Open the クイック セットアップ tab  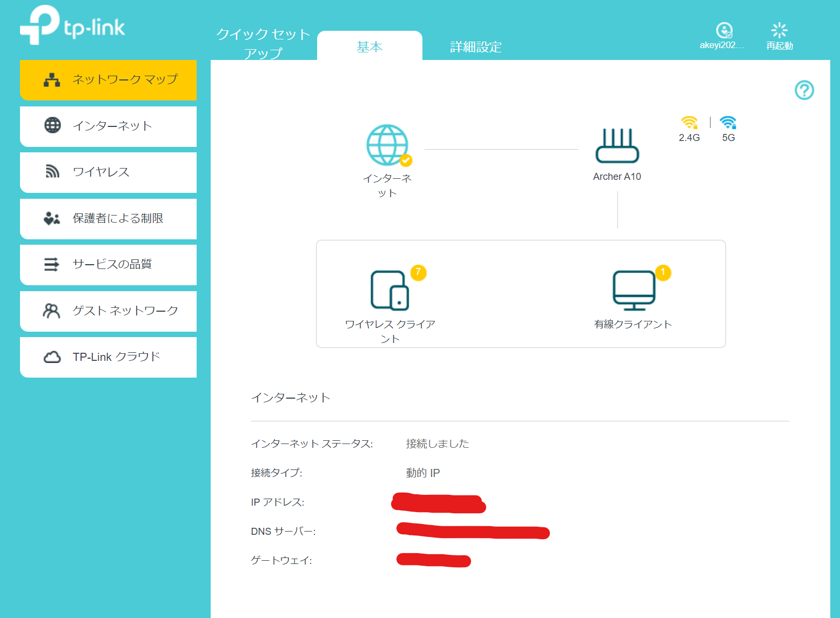click(263, 43)
